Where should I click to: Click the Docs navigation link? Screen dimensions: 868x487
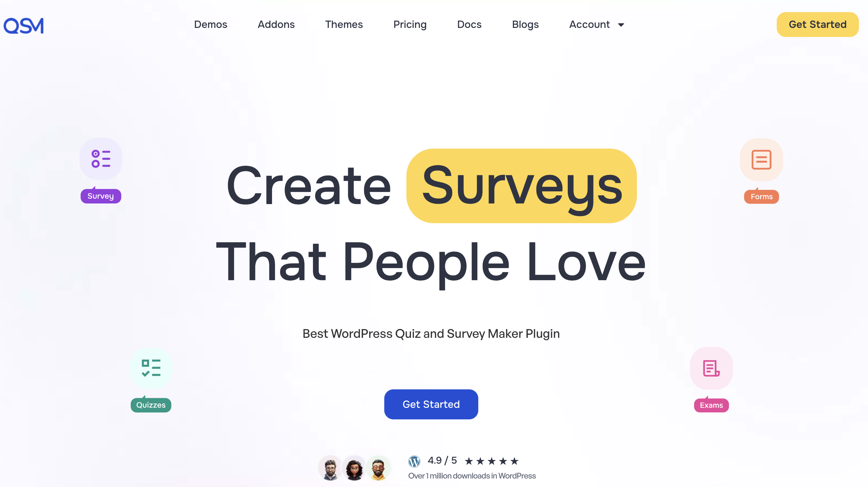[469, 25]
